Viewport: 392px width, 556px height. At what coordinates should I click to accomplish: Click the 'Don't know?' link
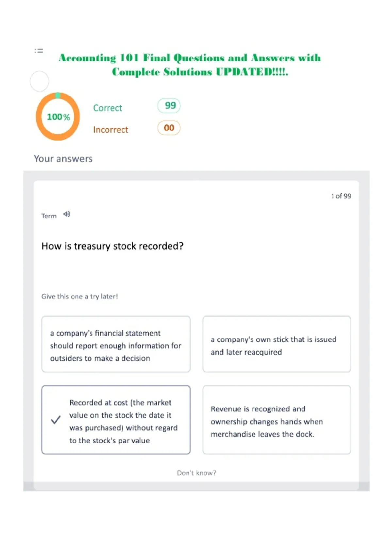197,473
